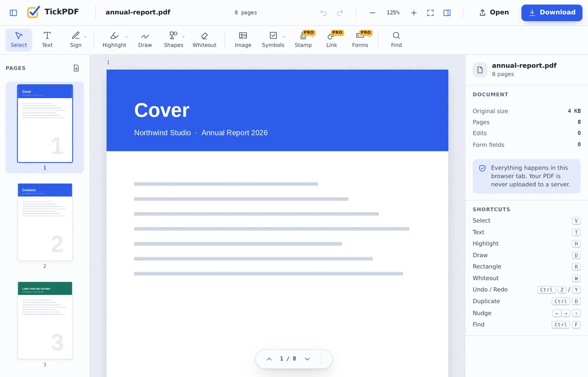The width and height of the screenshot is (588, 377).
Task: Select page 3 Letter from the founder thumbnail
Action: 45,320
